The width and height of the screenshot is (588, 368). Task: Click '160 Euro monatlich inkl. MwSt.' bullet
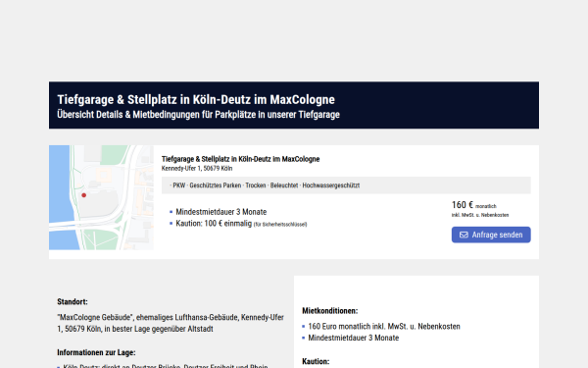click(x=384, y=327)
